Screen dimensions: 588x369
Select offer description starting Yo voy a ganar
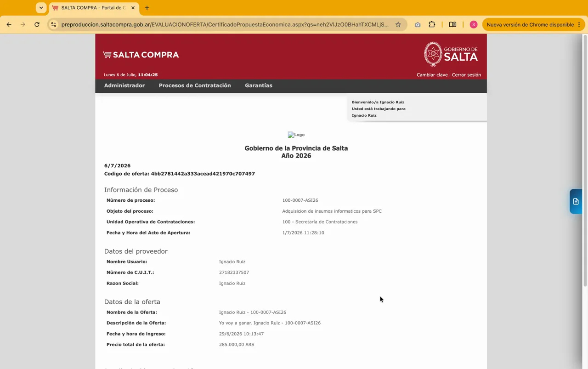(270, 323)
